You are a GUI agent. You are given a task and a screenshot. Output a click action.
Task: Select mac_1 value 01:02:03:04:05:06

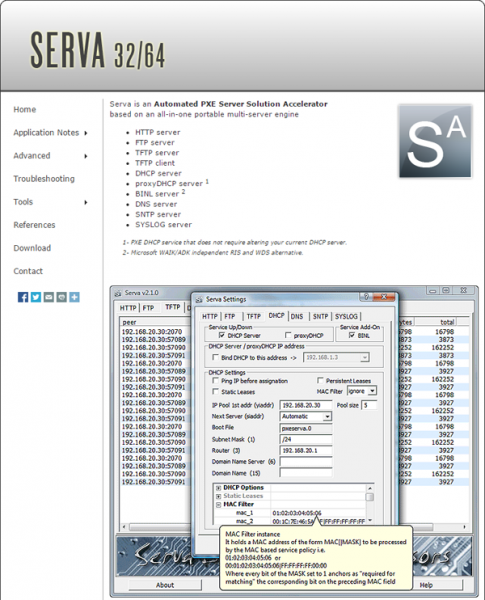297,513
